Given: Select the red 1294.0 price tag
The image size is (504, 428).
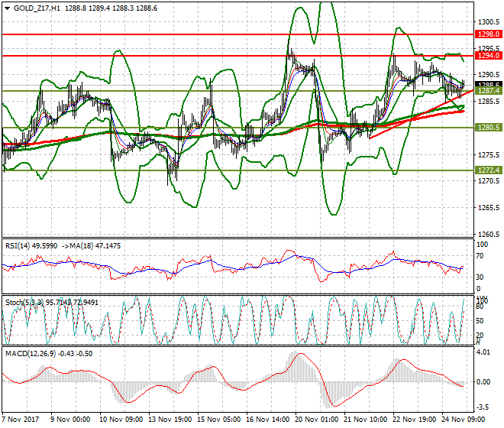Looking at the screenshot, I should [487, 56].
